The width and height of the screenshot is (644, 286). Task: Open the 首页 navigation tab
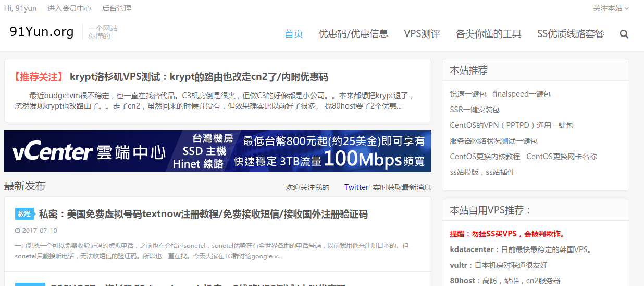[293, 34]
